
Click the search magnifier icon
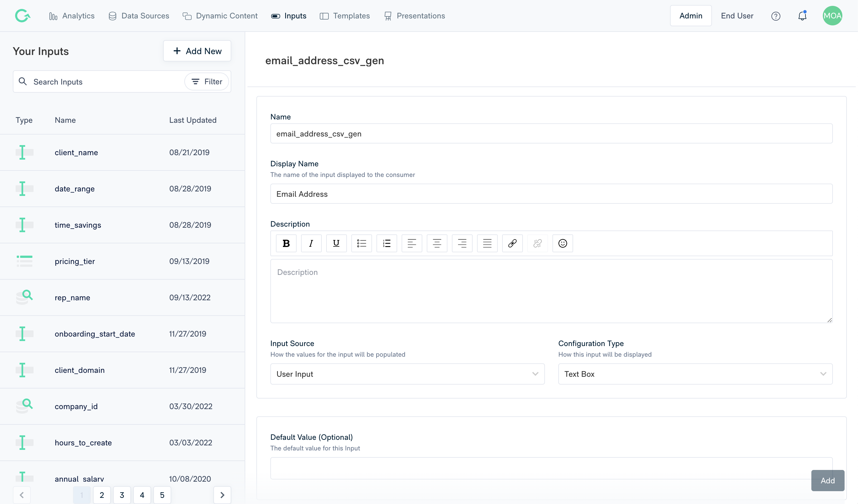tap(23, 81)
